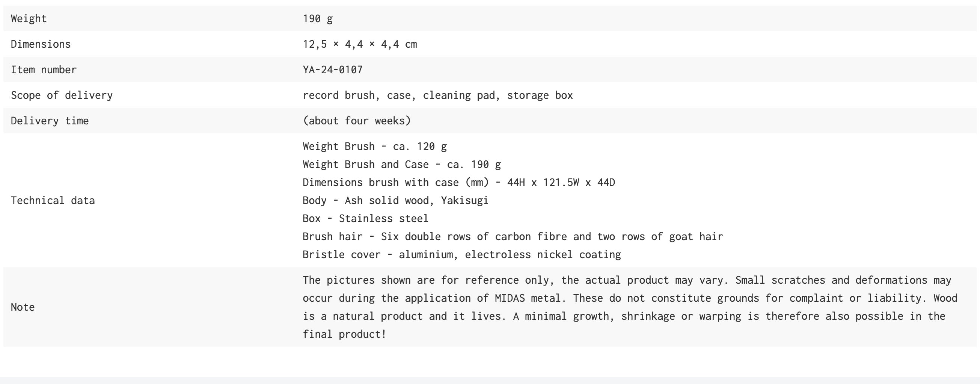Click the Brush hair carbon fibre line
This screenshot has width=980, height=384.
point(513,237)
